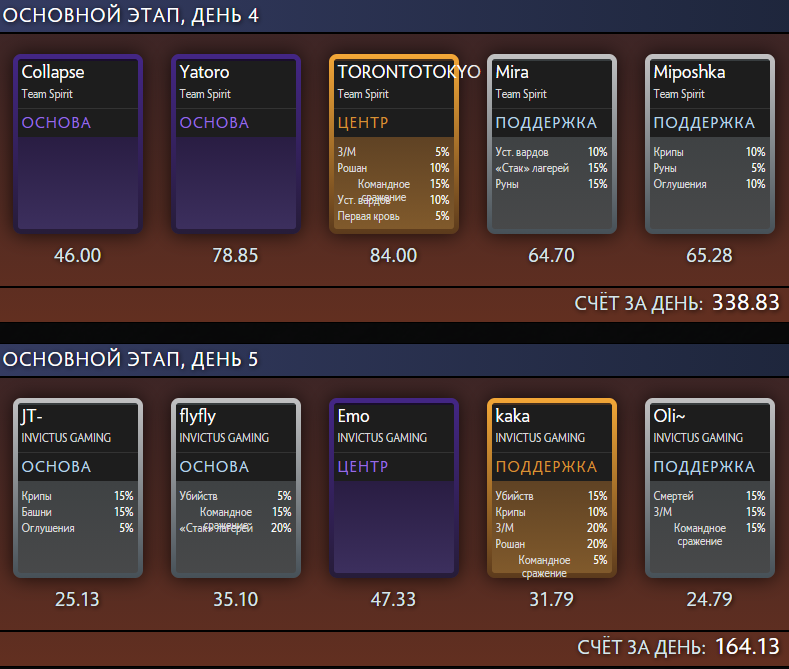Click the 'Башни 15%' bonus on JT- card
The image size is (789, 669).
click(x=78, y=512)
